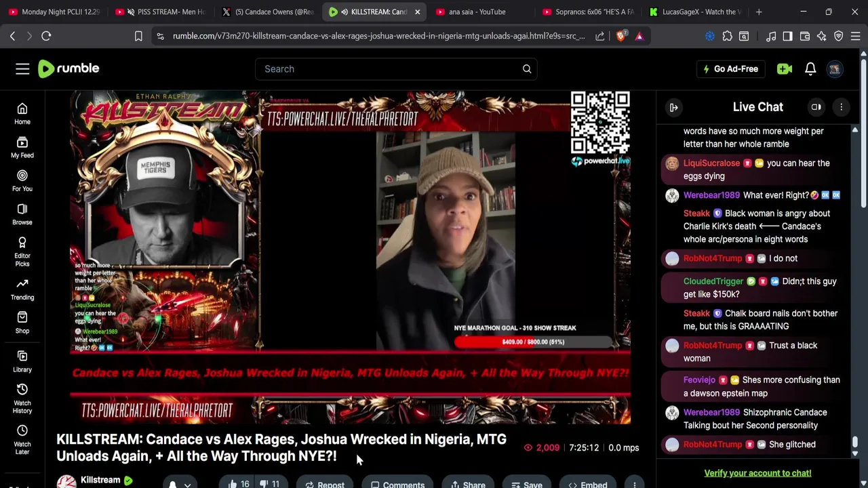Open For You in the sidebar
Image resolution: width=868 pixels, height=488 pixels.
click(x=22, y=180)
